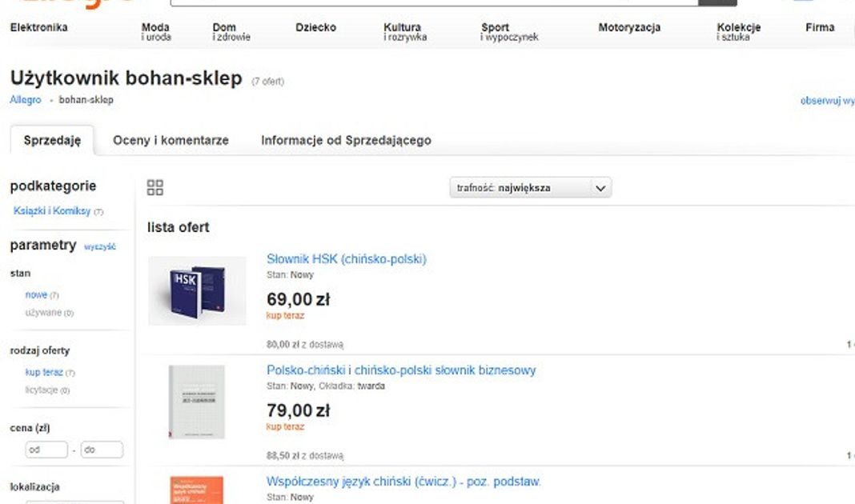Open the Słownik HSK (chińsko-polski) offer link
The width and height of the screenshot is (855, 504).
pos(346,259)
